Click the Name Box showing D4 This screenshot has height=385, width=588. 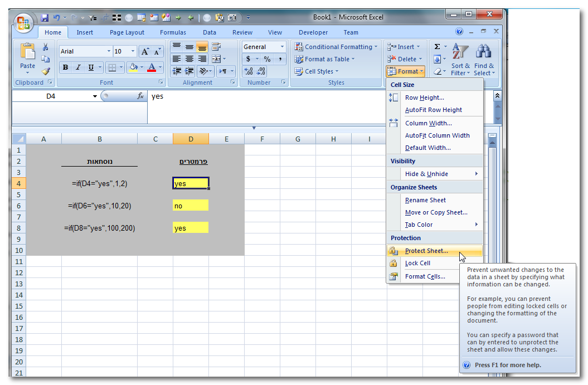51,96
